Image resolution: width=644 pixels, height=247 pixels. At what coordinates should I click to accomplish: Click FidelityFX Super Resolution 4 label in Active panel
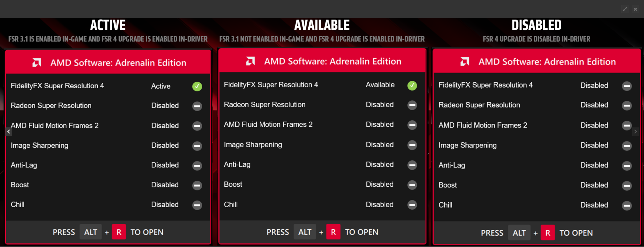click(57, 86)
